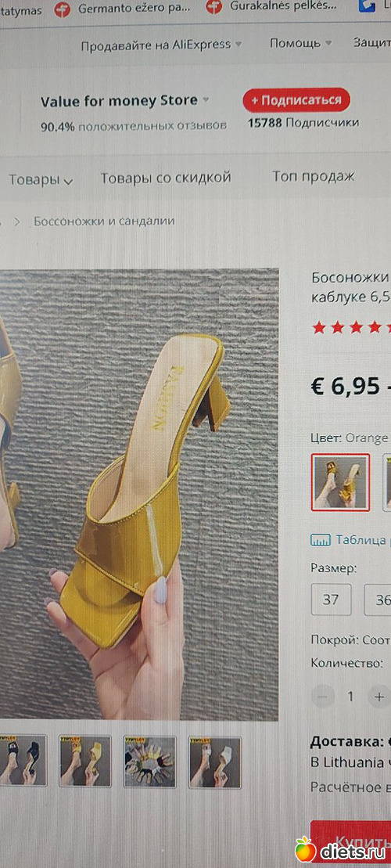391x868 pixels.
Task: Open the Germanto ežero bookmark icon
Action: point(62,9)
